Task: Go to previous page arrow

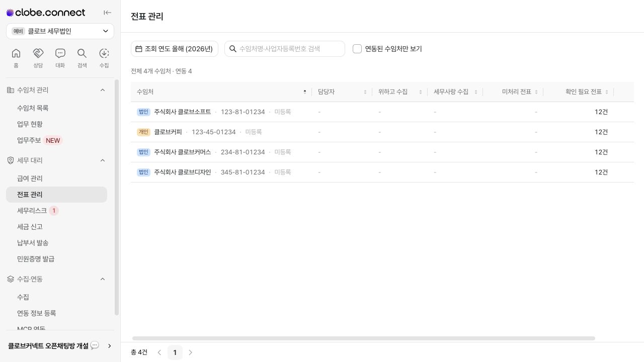Action: pos(159,352)
